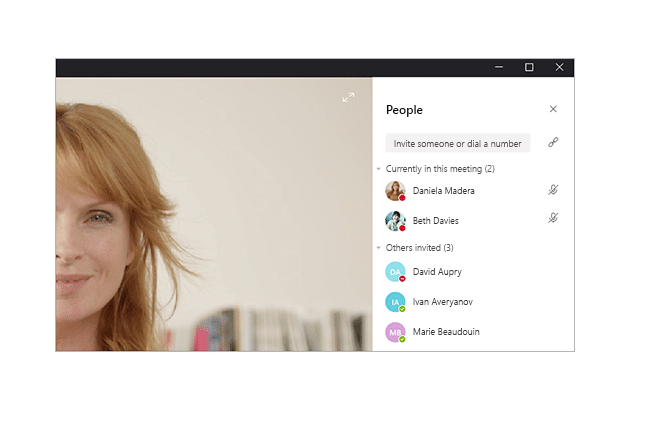Click Ivan Averyanov's IA avatar
The image size is (668, 428).
(x=395, y=301)
